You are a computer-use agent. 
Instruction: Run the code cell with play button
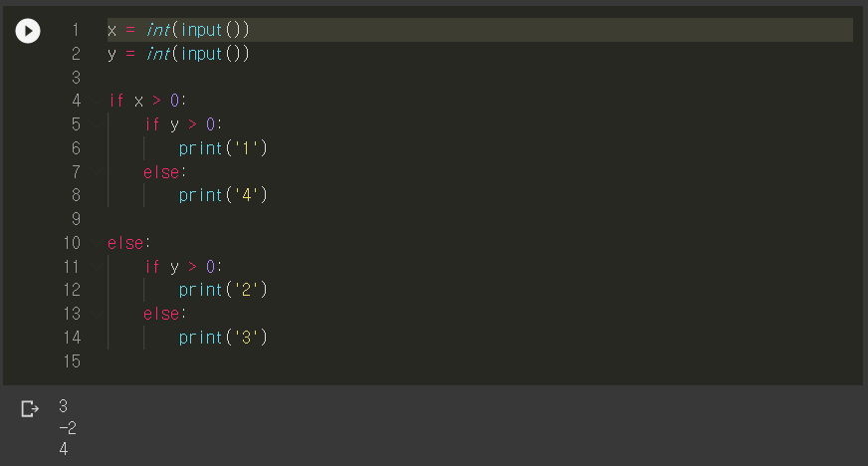click(28, 31)
